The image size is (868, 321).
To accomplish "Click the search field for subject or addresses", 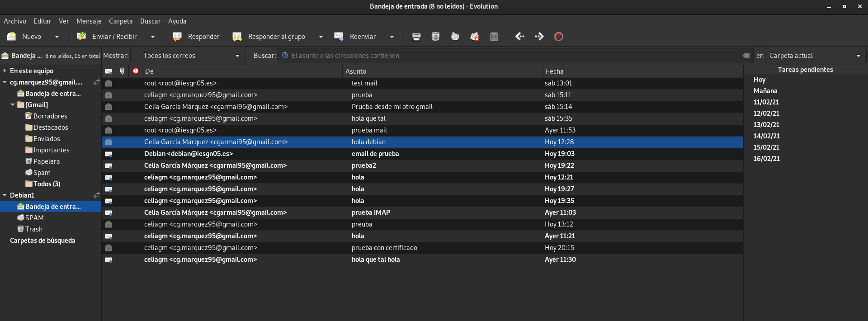I will [511, 56].
